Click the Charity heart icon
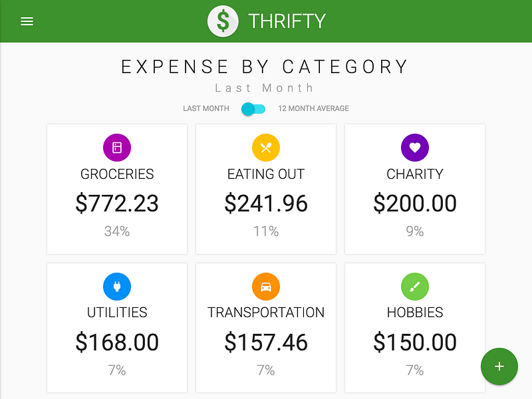 pos(415,147)
